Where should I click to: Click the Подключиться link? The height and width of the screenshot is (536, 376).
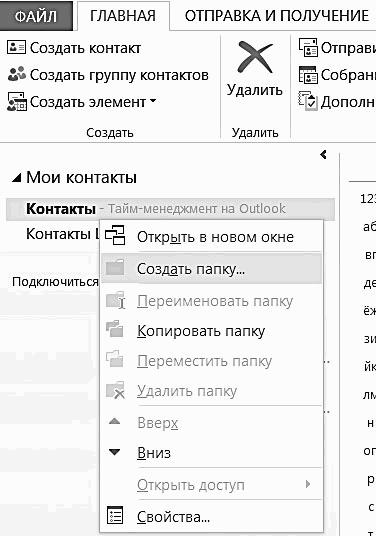(55, 282)
